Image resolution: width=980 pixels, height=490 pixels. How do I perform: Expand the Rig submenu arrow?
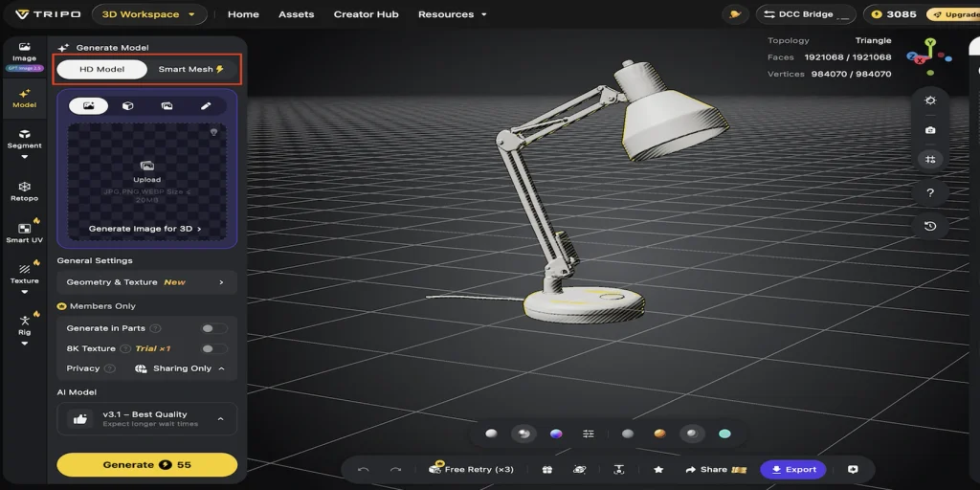click(24, 344)
